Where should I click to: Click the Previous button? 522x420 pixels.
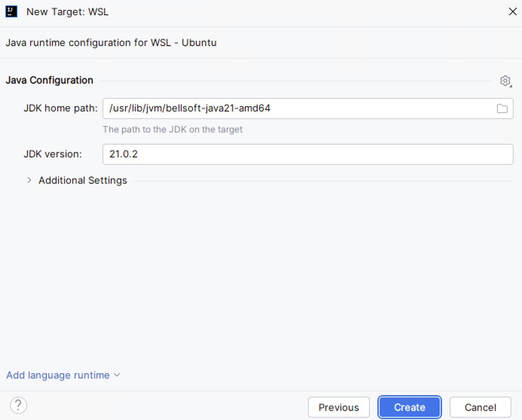(338, 407)
